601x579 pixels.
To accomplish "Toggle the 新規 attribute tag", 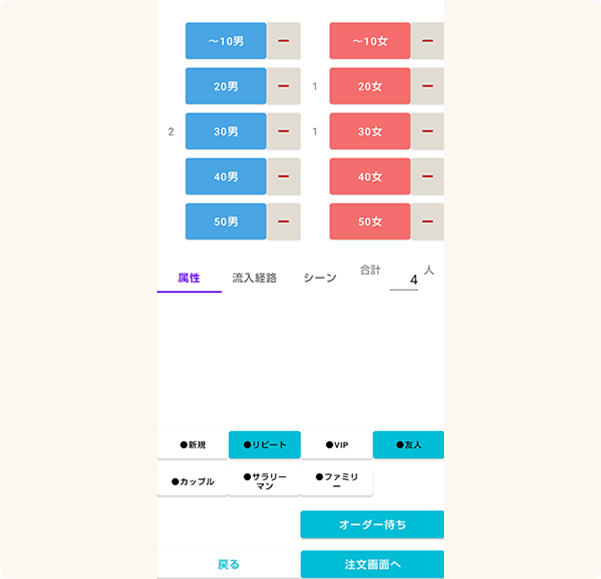I will [x=192, y=445].
